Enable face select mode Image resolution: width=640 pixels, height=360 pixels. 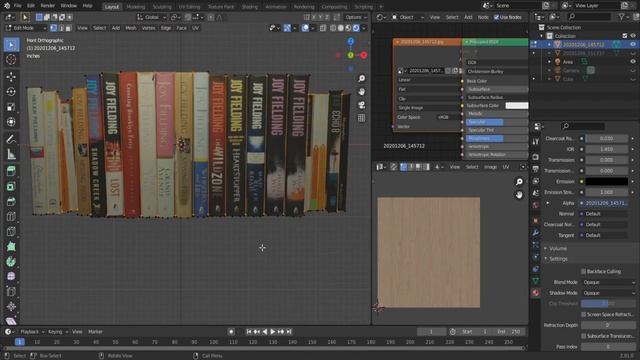click(x=68, y=28)
